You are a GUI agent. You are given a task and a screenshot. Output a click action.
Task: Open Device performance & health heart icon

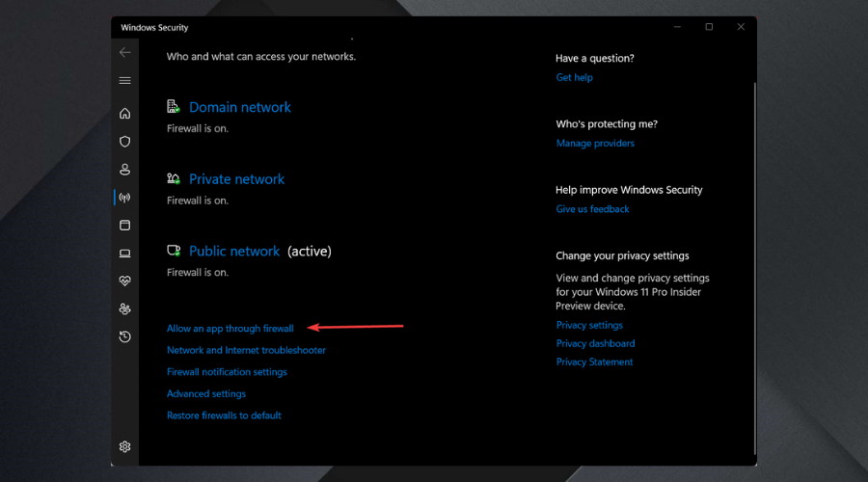[124, 281]
